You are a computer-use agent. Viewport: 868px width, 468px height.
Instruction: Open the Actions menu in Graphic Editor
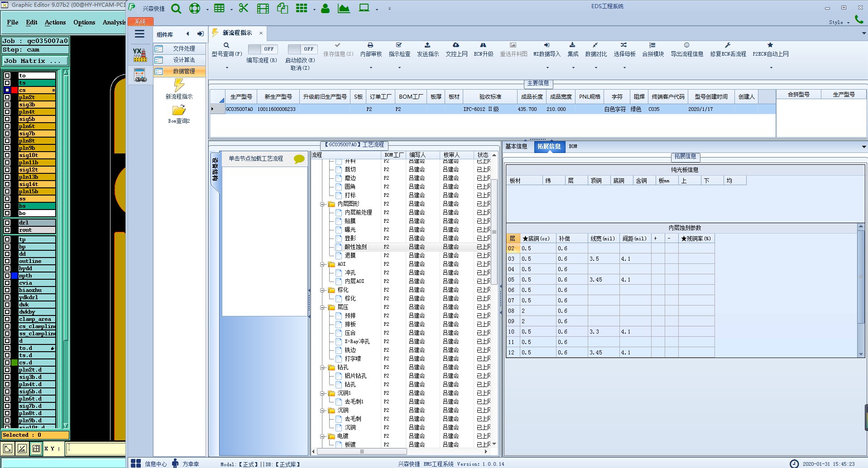pyautogui.click(x=55, y=22)
